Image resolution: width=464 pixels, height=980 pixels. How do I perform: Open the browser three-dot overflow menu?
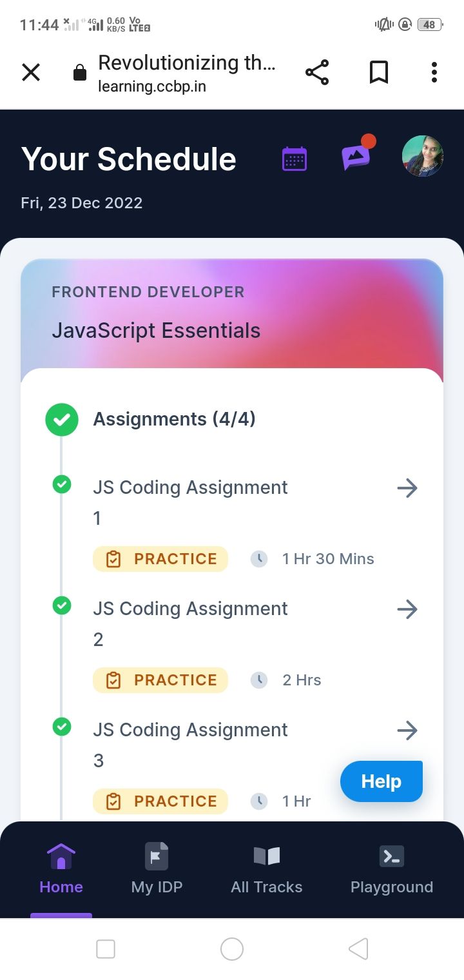click(x=434, y=72)
